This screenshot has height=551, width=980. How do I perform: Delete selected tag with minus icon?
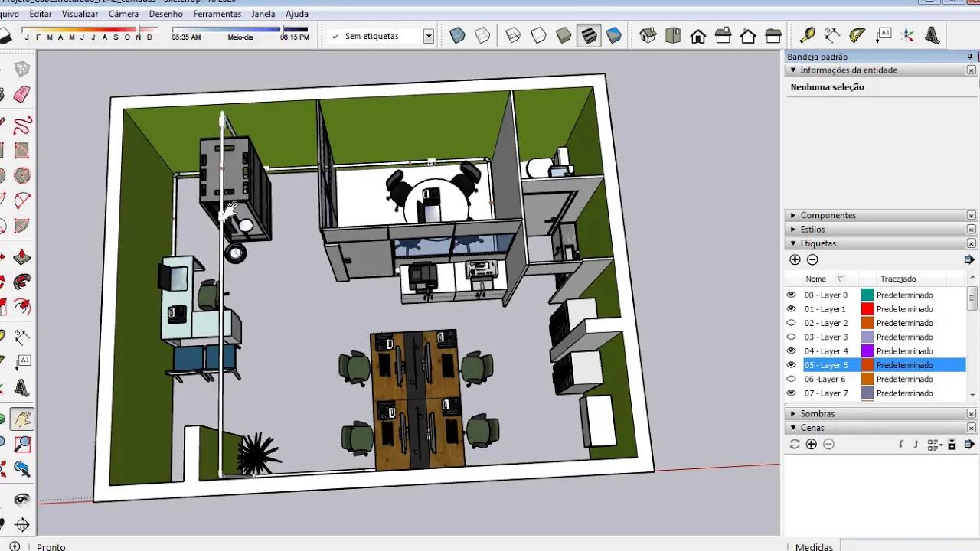click(812, 260)
